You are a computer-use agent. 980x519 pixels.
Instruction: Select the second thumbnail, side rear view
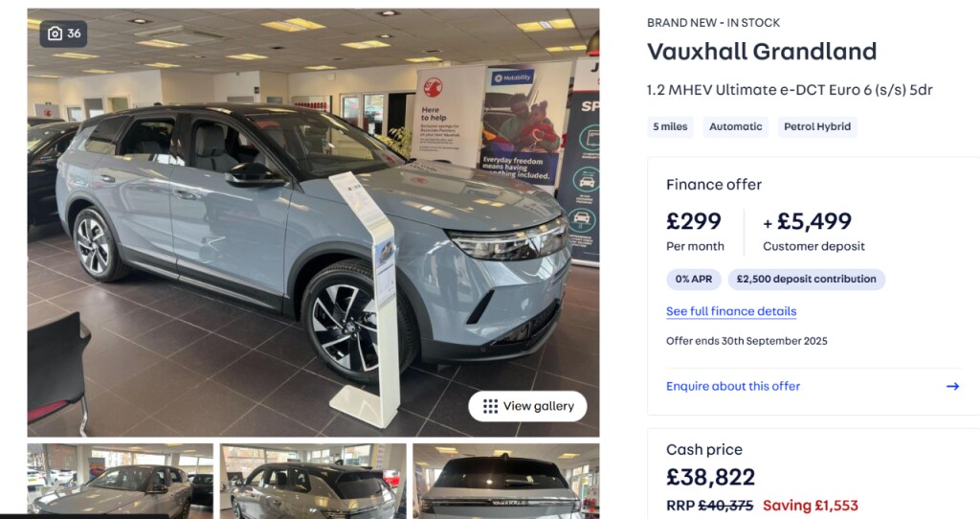[313, 482]
